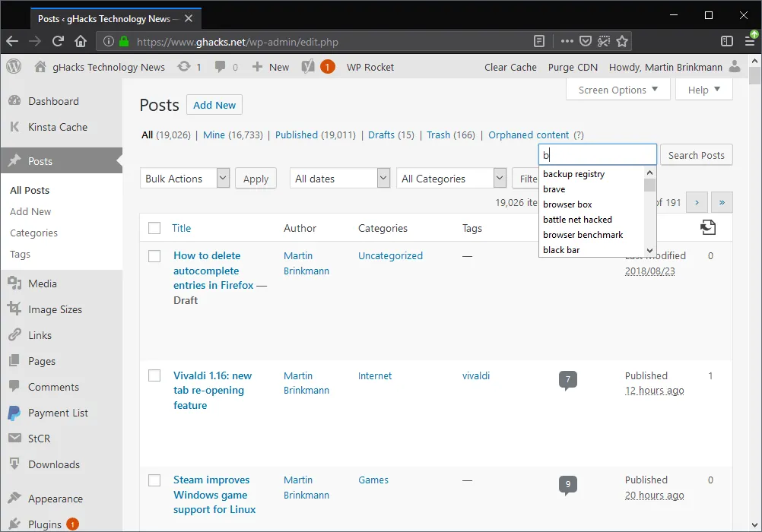
Task: Filter by Orphaned content link
Action: coord(529,135)
